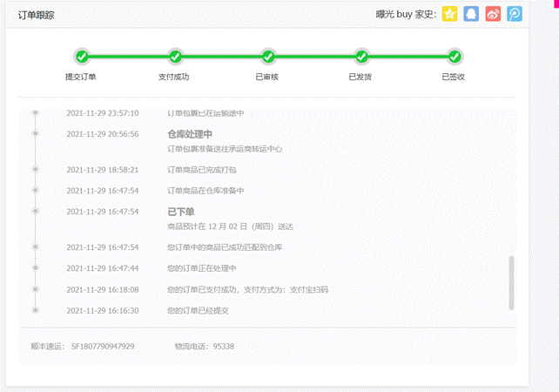Select the 提交订单 step label
The width and height of the screenshot is (559, 392).
pos(81,77)
